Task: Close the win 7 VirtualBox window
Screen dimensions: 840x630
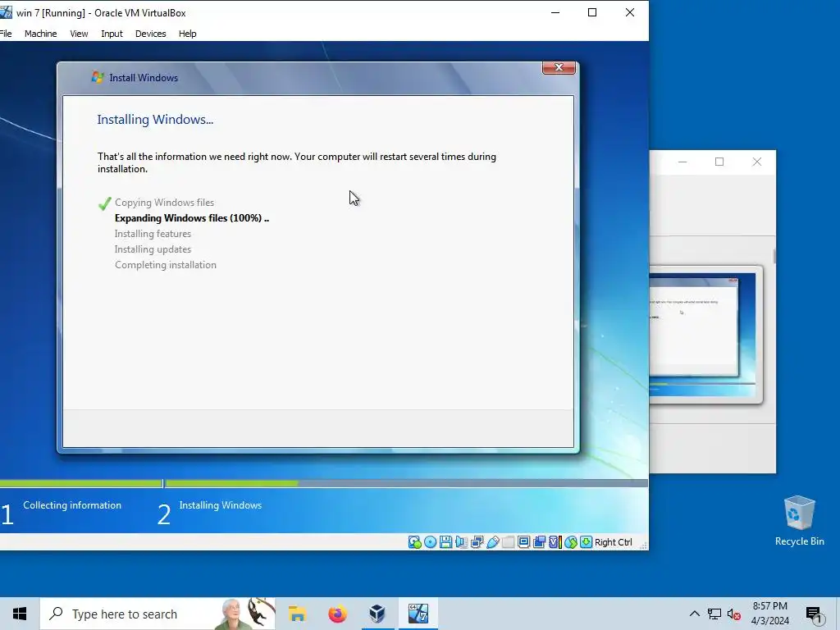Action: coord(630,12)
